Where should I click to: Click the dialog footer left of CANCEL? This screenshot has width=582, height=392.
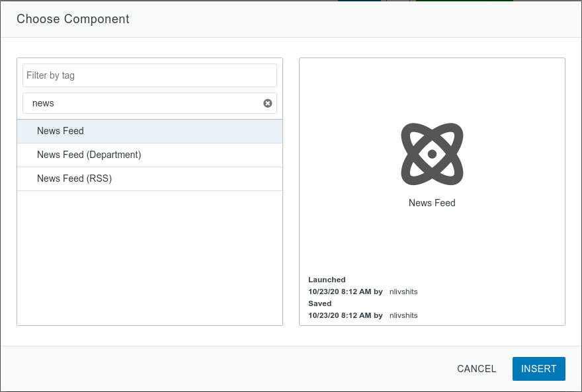pyautogui.click(x=231, y=369)
